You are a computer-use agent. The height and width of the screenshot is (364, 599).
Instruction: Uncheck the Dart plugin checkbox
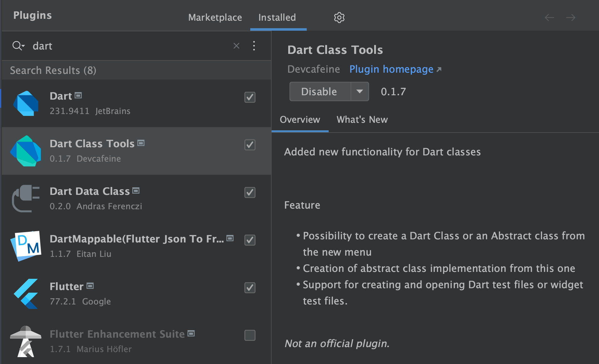[x=250, y=97]
